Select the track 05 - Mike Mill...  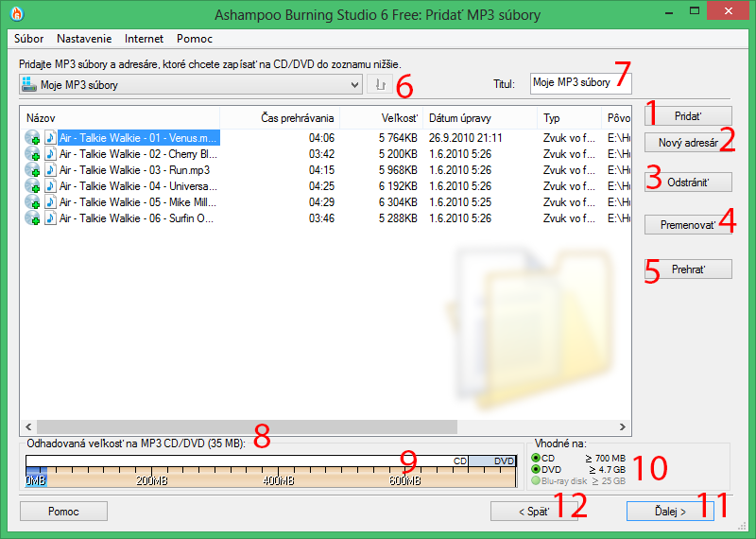pos(138,202)
